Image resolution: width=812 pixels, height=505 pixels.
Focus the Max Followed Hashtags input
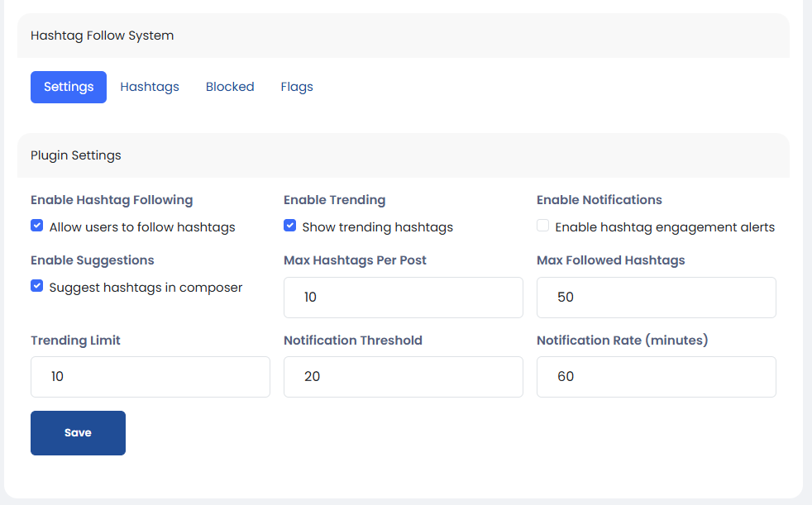point(656,298)
